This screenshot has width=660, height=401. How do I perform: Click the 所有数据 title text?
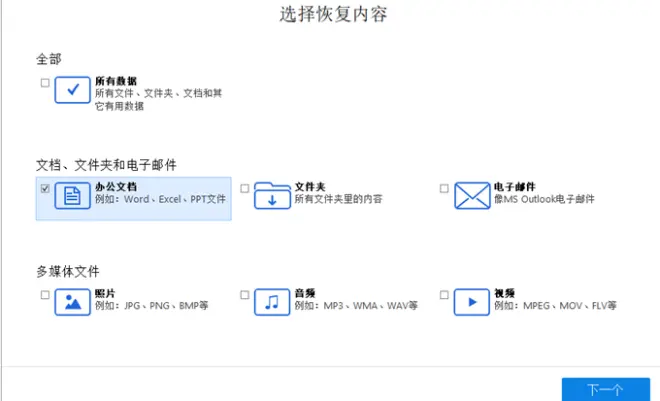tap(116, 81)
